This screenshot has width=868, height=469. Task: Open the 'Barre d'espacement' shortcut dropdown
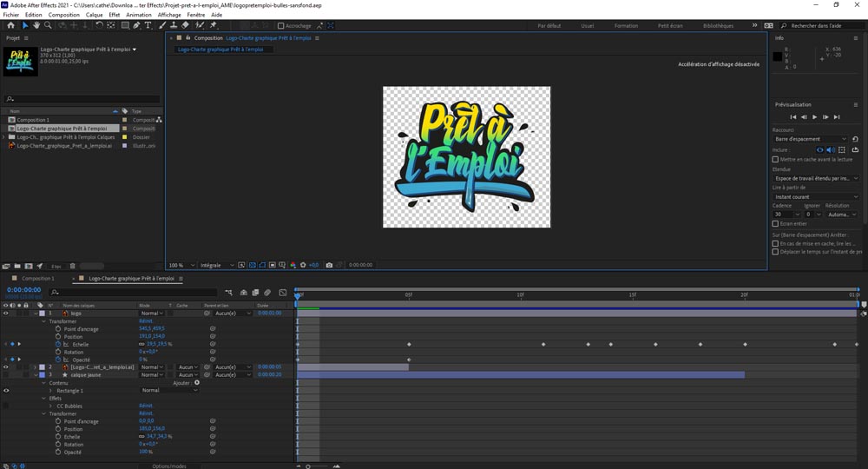click(810, 139)
